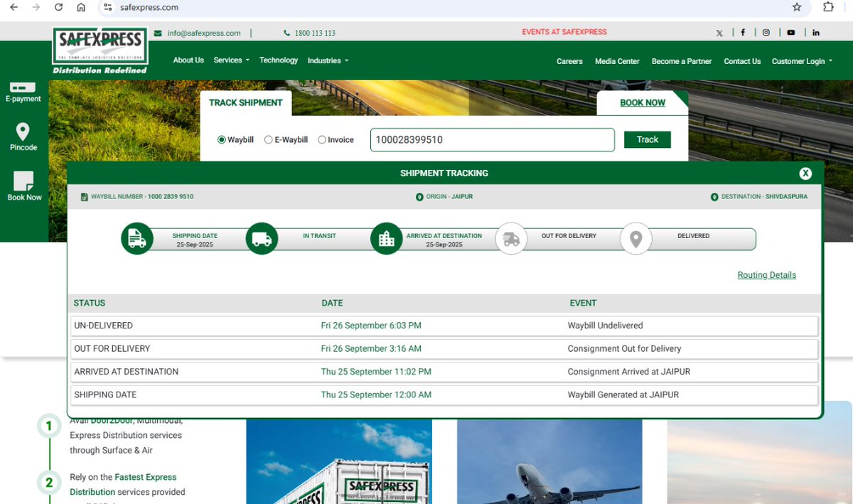Viewport: 853px width, 504px height.
Task: Click the Safexpress container truck image
Action: [x=339, y=461]
